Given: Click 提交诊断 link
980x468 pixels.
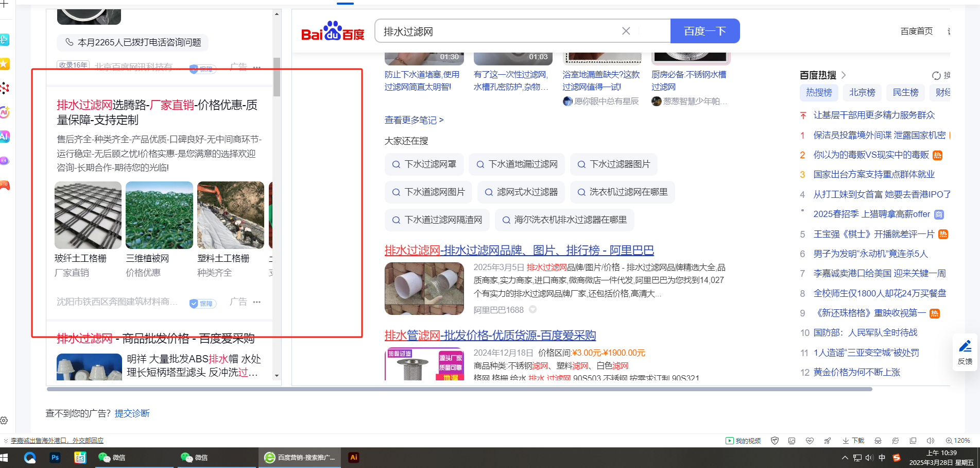Looking at the screenshot, I should [132, 413].
